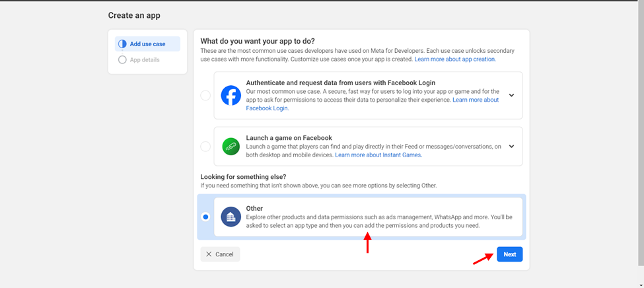Click Looking for something else? heading

click(243, 176)
